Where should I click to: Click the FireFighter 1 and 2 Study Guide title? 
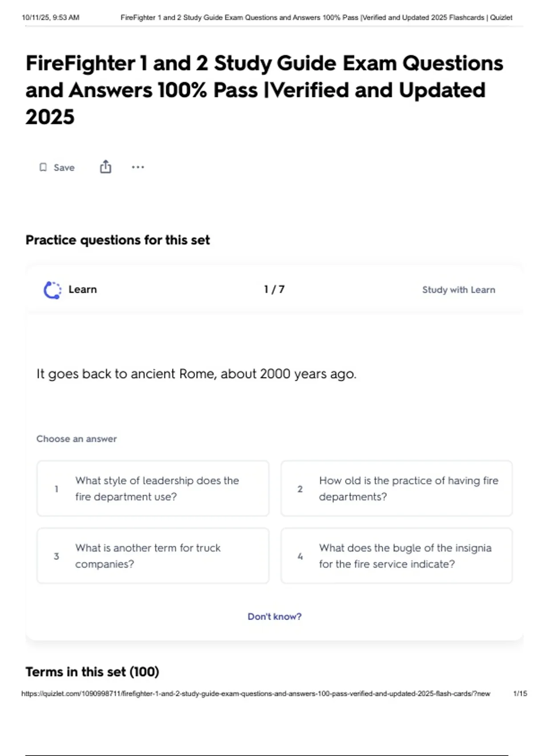[x=264, y=90]
